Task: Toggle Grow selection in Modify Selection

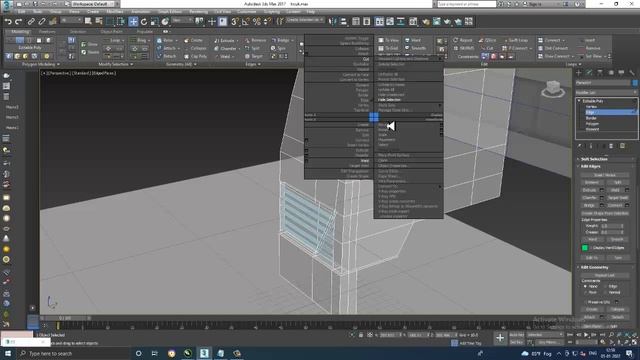Action: 90,44
